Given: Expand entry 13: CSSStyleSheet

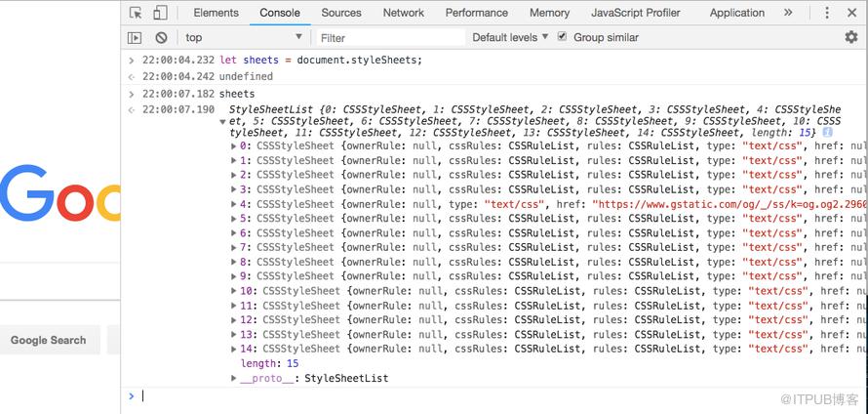Looking at the screenshot, I should tap(234, 334).
